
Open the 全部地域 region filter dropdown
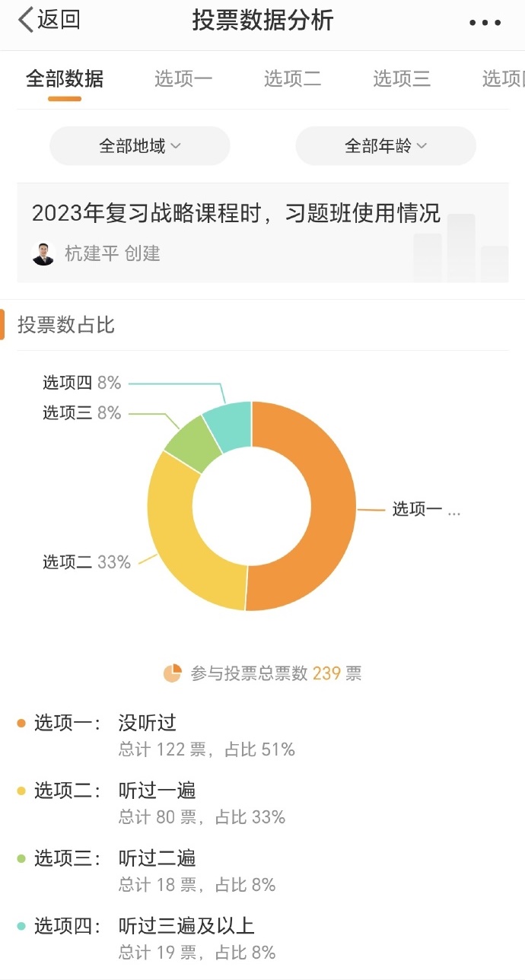pyautogui.click(x=139, y=146)
